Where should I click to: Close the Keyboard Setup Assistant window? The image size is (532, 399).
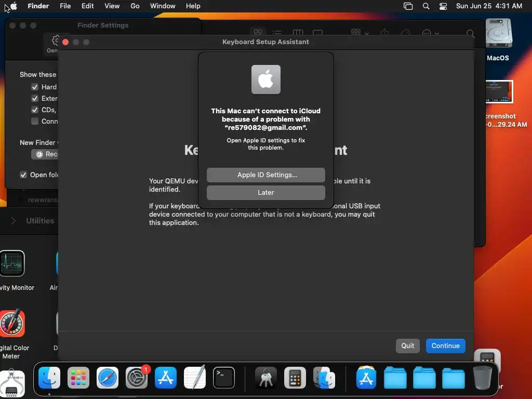tap(65, 42)
